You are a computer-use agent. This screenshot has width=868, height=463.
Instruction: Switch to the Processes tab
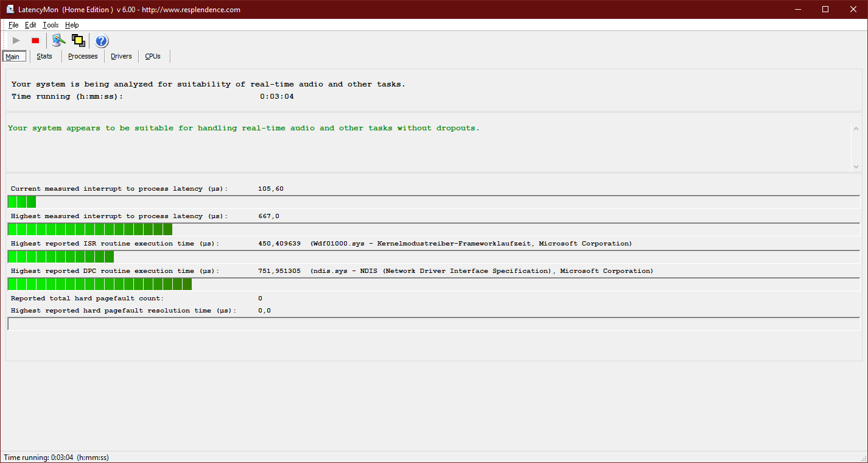pos(83,56)
